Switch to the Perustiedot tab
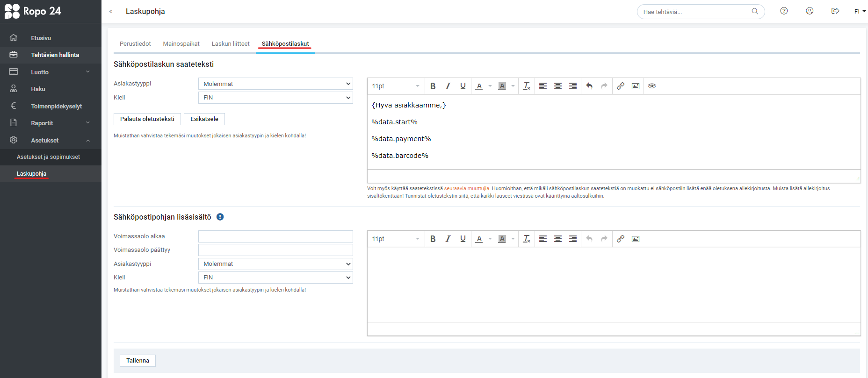This screenshot has height=378, width=868. pyautogui.click(x=135, y=44)
